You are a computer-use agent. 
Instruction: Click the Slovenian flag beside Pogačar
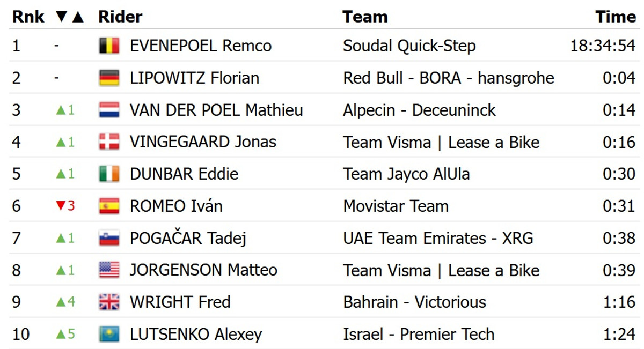109,238
